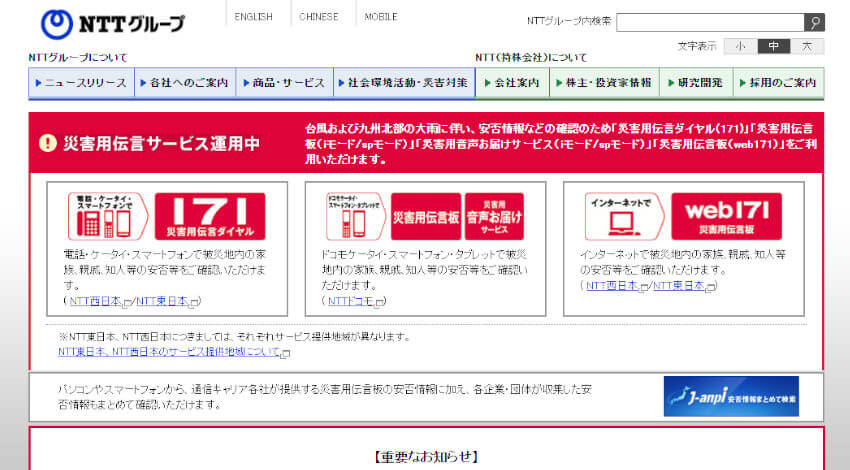Open the web171 disaster board banner

[726, 216]
